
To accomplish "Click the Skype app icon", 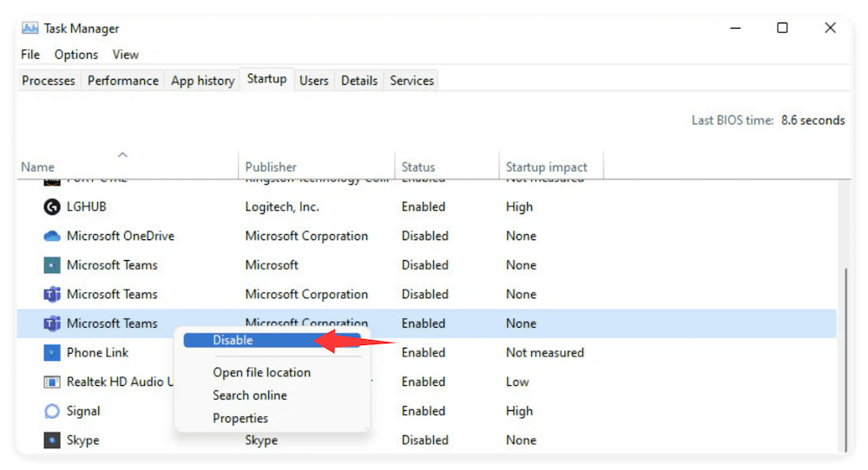I will click(x=51, y=441).
